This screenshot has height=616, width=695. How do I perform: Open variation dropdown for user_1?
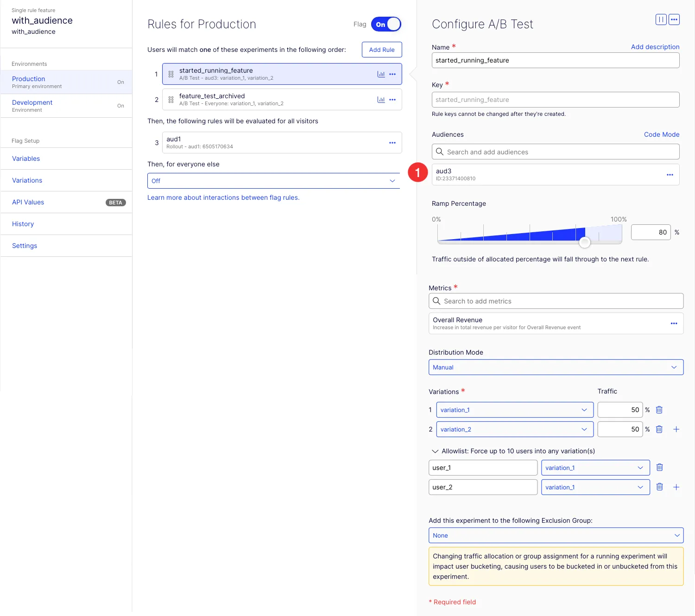point(595,468)
